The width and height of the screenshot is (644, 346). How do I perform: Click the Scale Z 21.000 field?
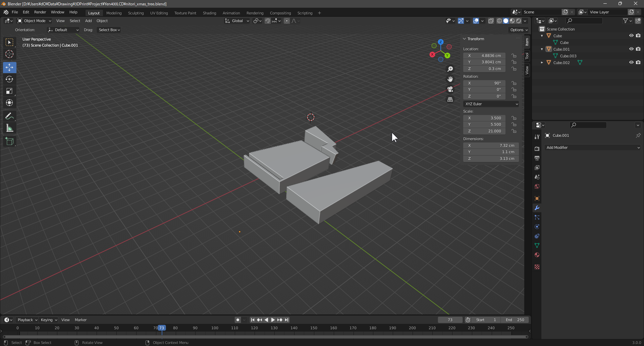[484, 131]
